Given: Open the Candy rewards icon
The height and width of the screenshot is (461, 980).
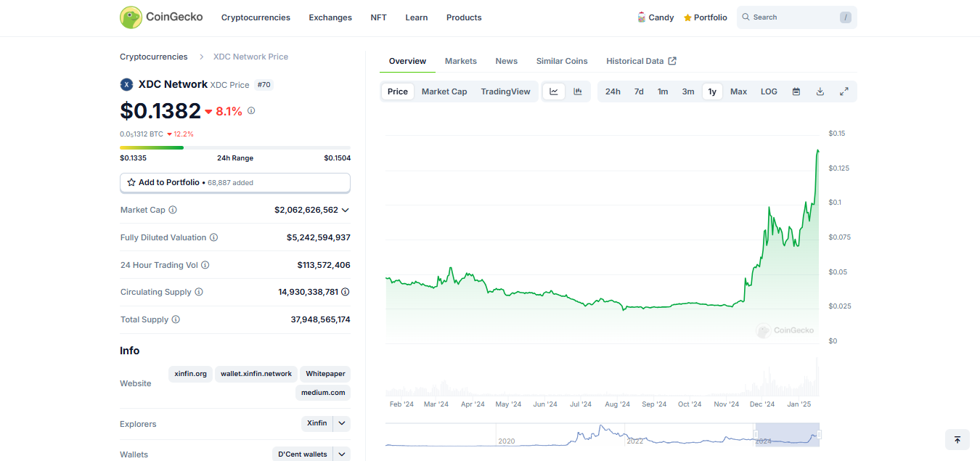Looking at the screenshot, I should click(642, 17).
